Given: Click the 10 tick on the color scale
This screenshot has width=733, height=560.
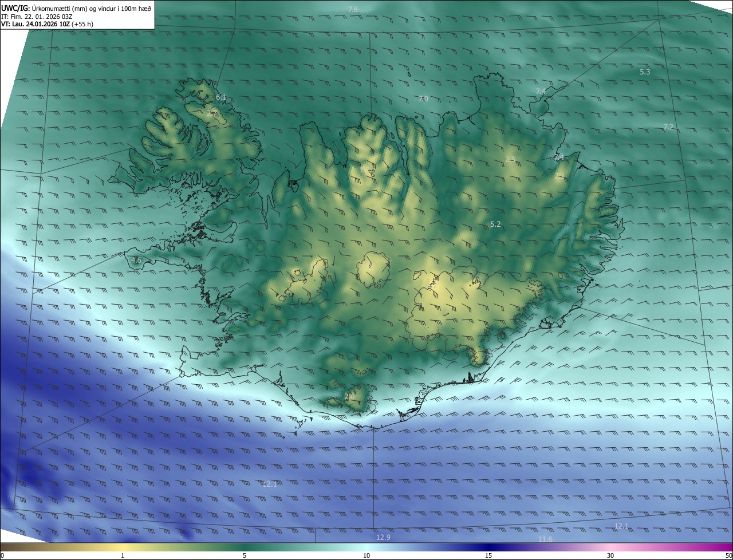Looking at the screenshot, I should pyautogui.click(x=366, y=556).
